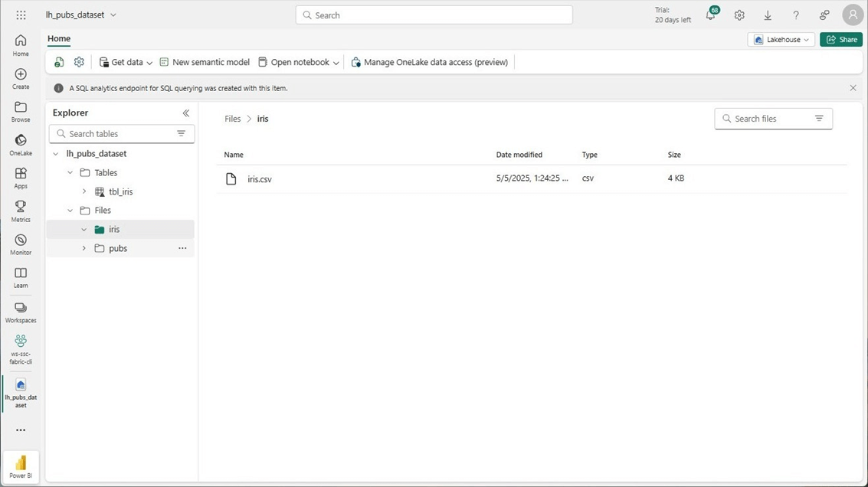Collapse the iris folder node

(84, 229)
